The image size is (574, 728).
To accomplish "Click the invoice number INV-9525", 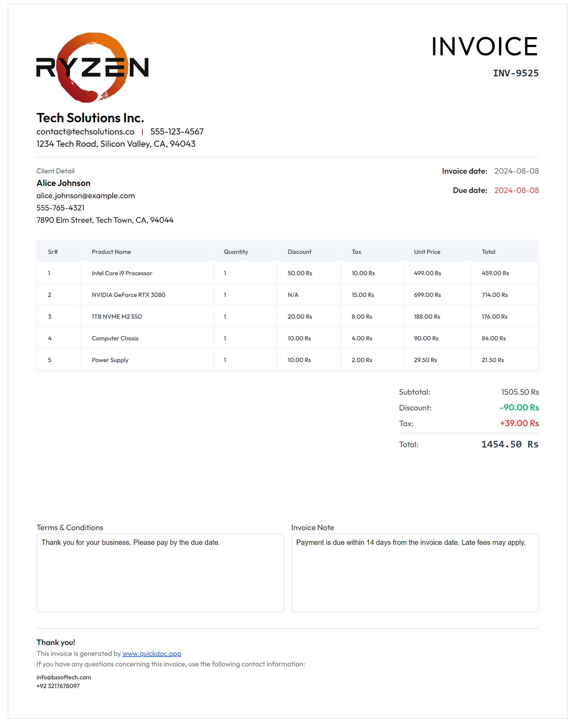I will click(516, 73).
